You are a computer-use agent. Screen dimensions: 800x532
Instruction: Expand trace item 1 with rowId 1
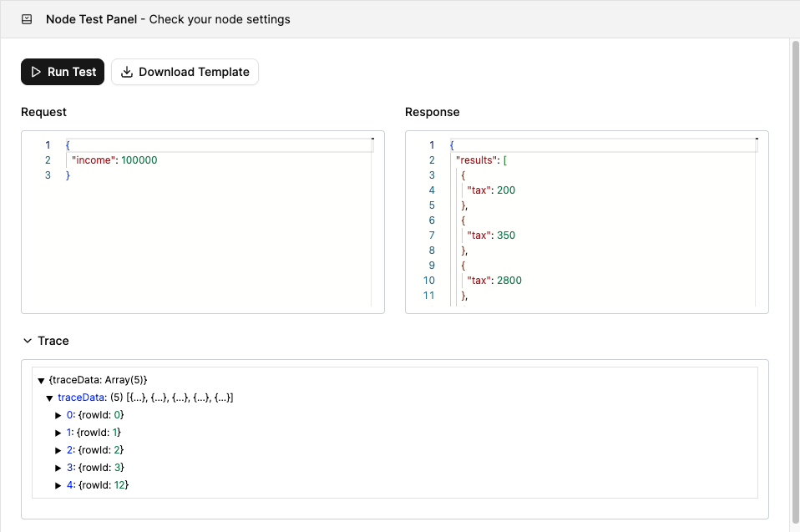coord(58,433)
